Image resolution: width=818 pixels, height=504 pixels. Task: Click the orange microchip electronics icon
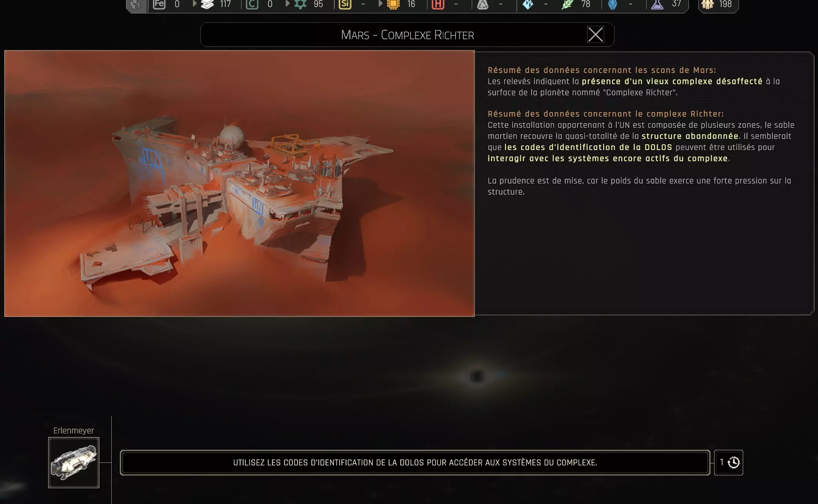point(393,4)
